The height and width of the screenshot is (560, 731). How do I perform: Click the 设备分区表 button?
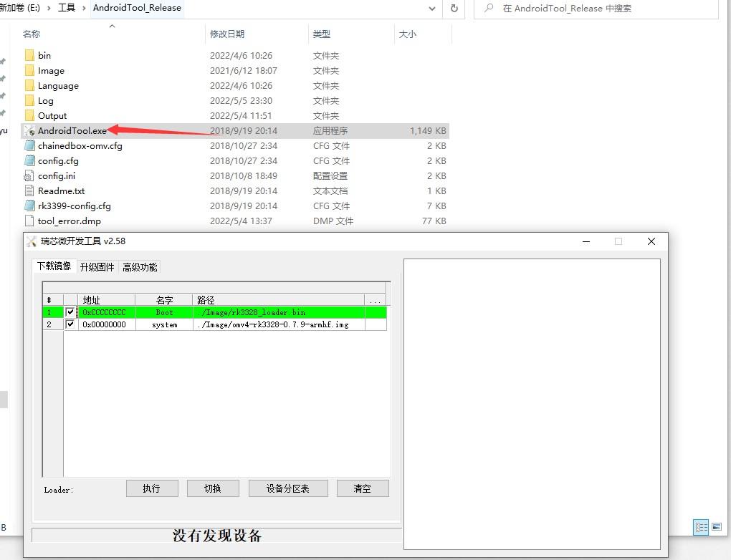point(287,488)
